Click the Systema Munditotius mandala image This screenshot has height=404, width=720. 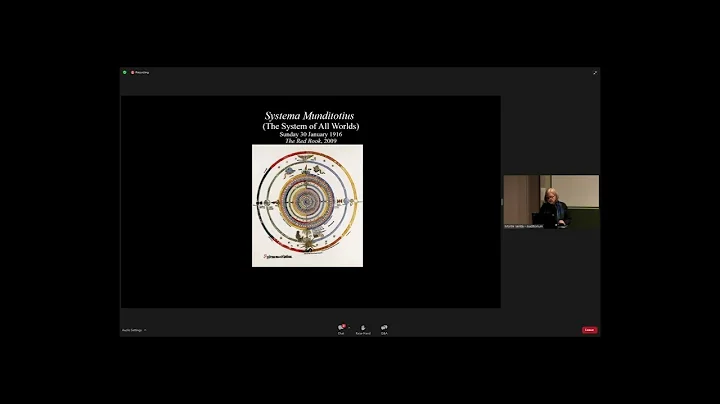point(307,206)
